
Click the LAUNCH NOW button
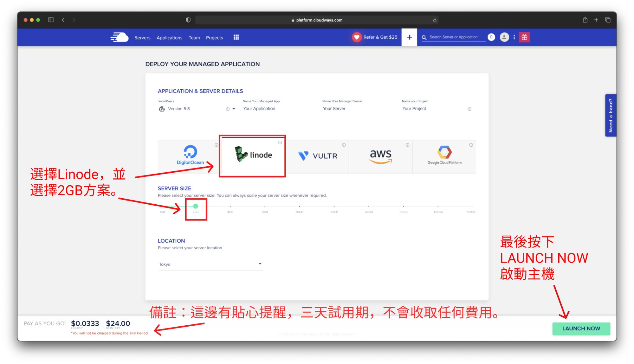(581, 329)
